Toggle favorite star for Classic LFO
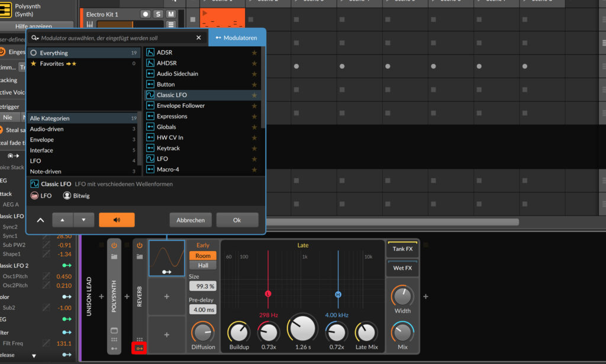The width and height of the screenshot is (606, 364). coord(254,95)
